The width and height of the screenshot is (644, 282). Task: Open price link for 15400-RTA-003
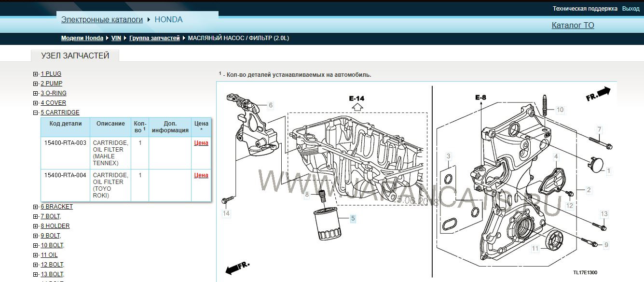point(201,143)
